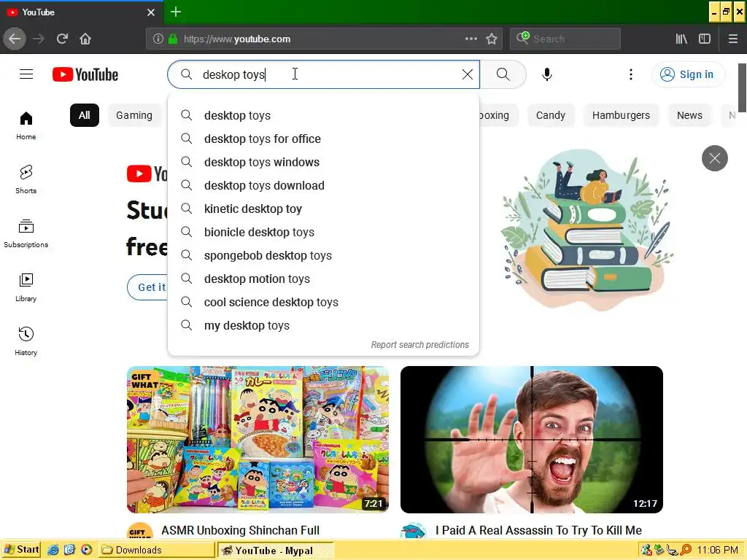Screen dimensions: 747x560
Task: Bookmark this page with star icon
Action: pyautogui.click(x=492, y=39)
